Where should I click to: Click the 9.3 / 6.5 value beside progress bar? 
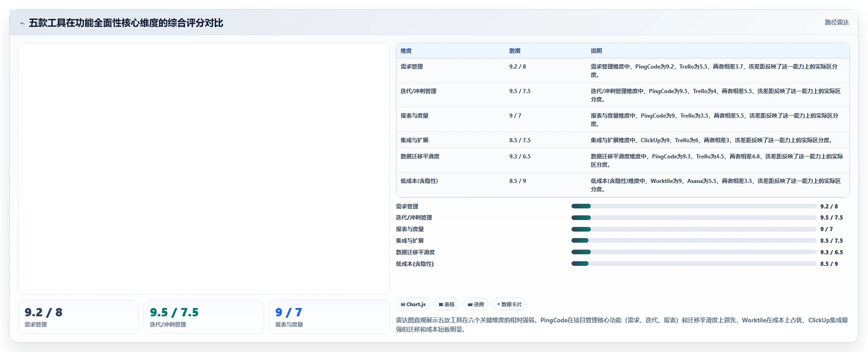click(831, 252)
